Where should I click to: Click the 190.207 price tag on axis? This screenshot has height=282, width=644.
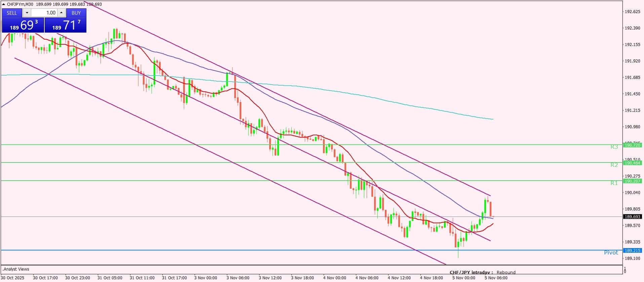[633, 181]
